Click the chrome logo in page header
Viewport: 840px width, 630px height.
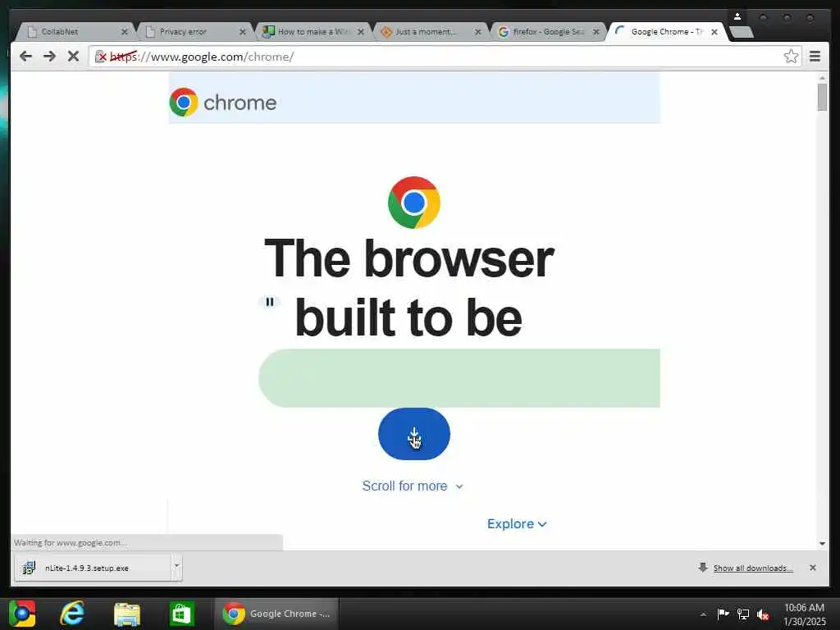(223, 102)
